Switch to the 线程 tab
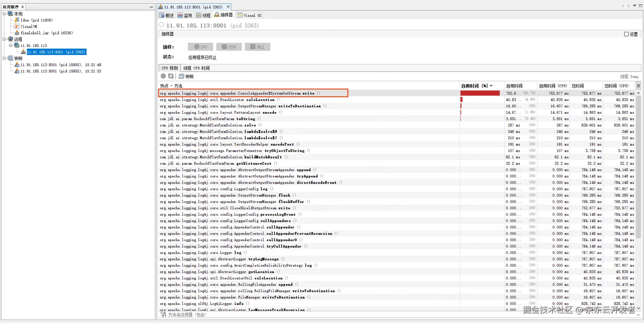644x323 pixels. (x=203, y=15)
